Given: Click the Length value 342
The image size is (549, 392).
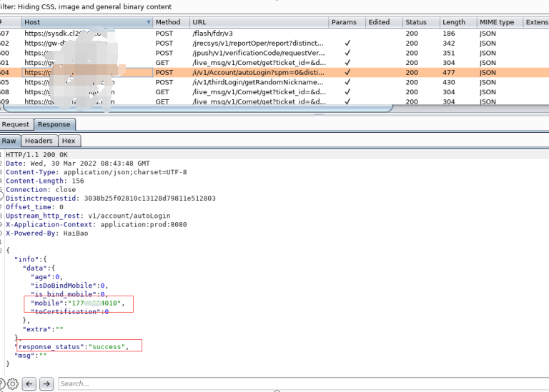Looking at the screenshot, I should pyautogui.click(x=448, y=43).
